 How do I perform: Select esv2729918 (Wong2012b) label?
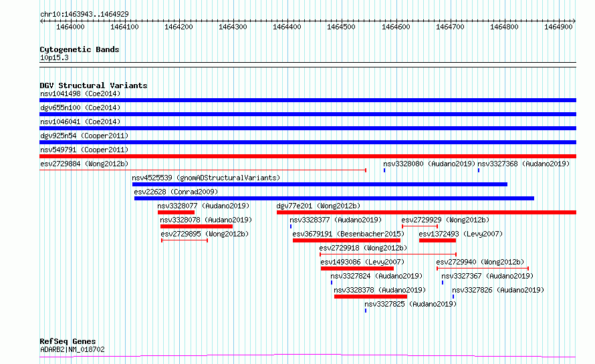click(x=363, y=248)
